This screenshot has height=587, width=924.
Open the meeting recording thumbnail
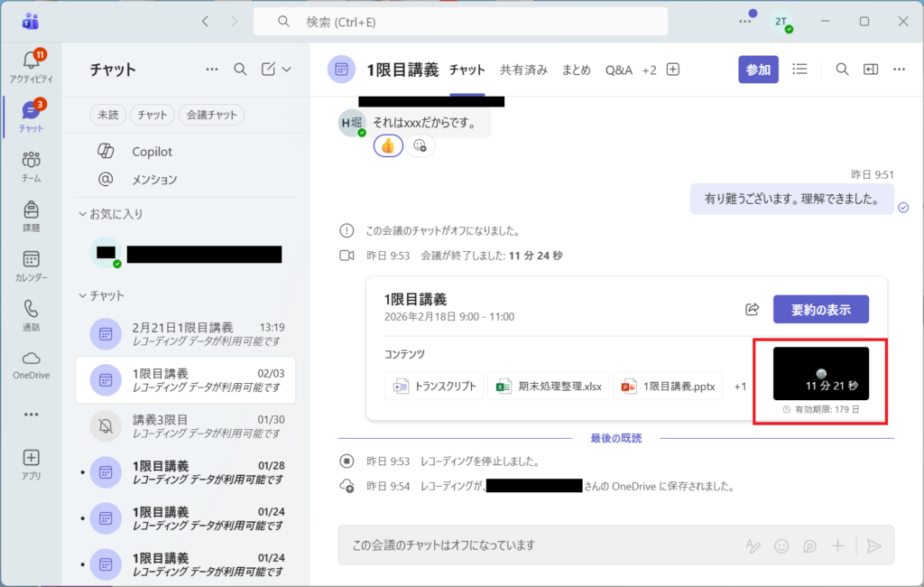click(820, 373)
